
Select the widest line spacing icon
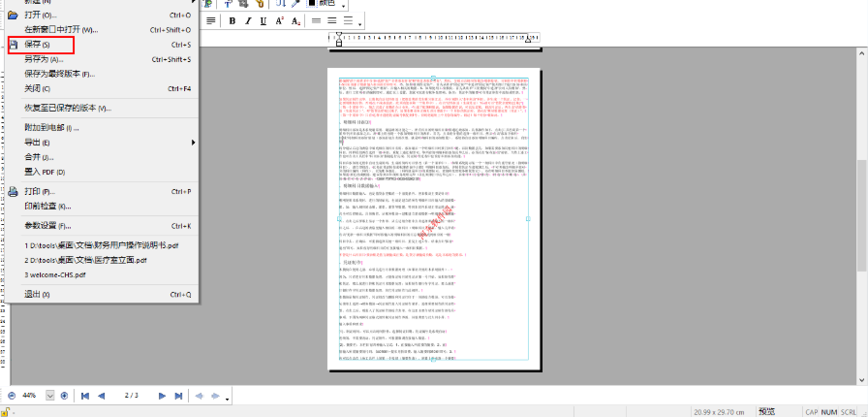click(348, 21)
